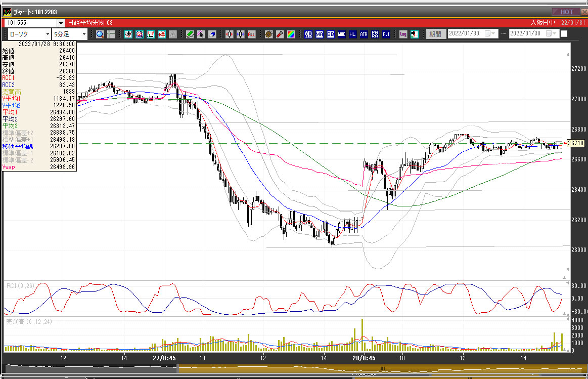Screen dimensions: 588x379
Task: Click the red ALL icon
Action: (x=251, y=34)
